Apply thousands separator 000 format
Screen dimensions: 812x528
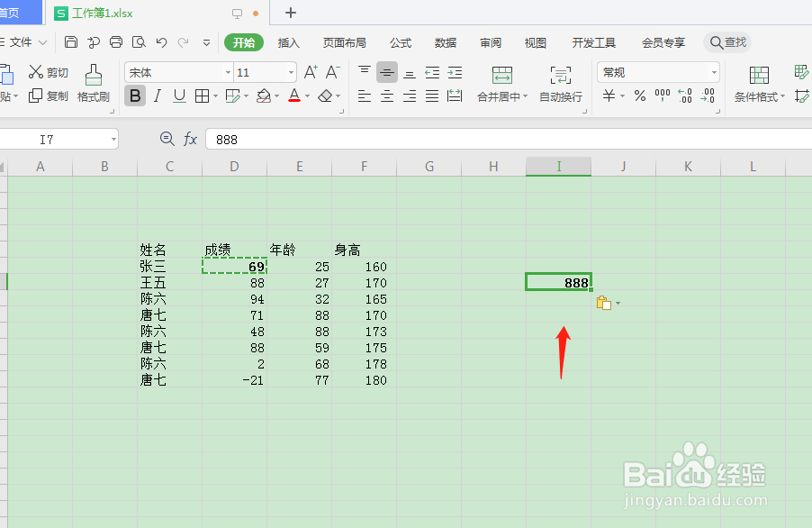(x=663, y=96)
